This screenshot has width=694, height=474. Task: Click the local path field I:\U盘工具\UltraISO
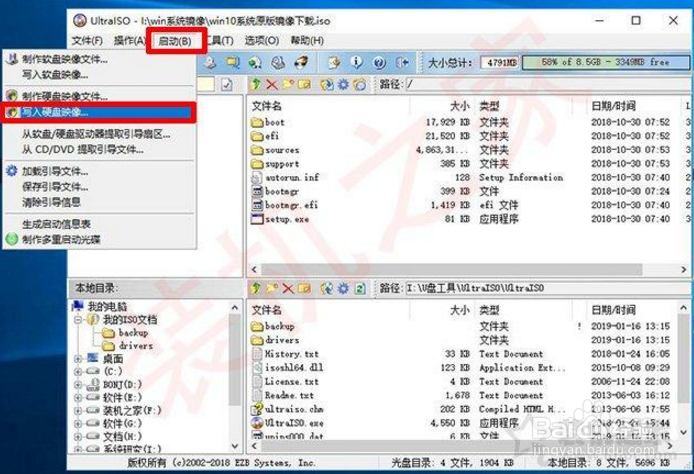click(548, 289)
